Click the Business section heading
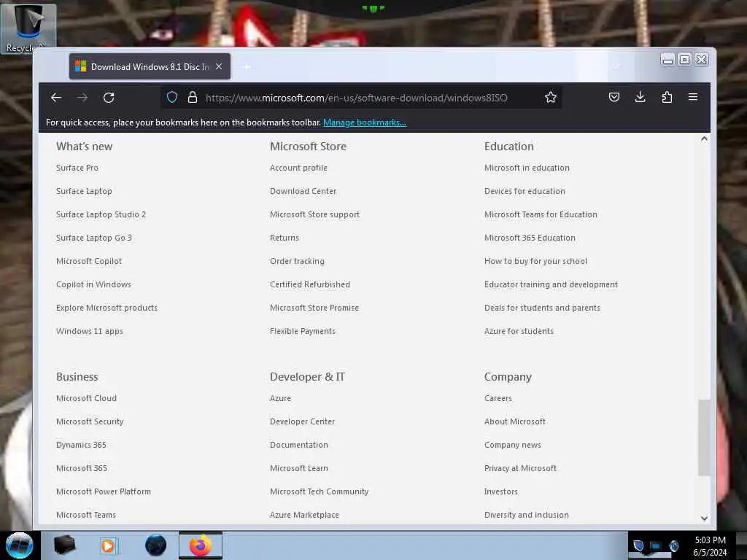This screenshot has height=560, width=747. coord(77,377)
